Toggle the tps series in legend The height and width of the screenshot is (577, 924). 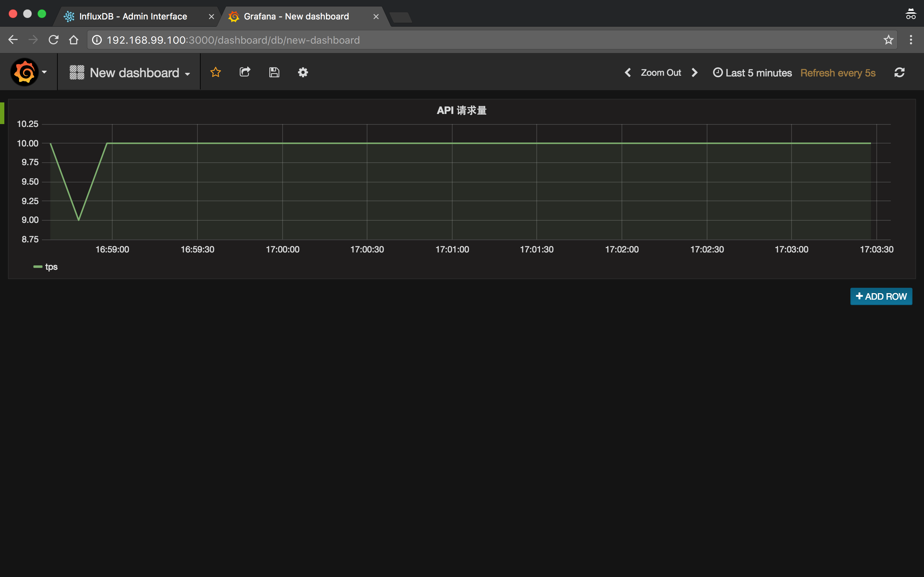point(51,267)
